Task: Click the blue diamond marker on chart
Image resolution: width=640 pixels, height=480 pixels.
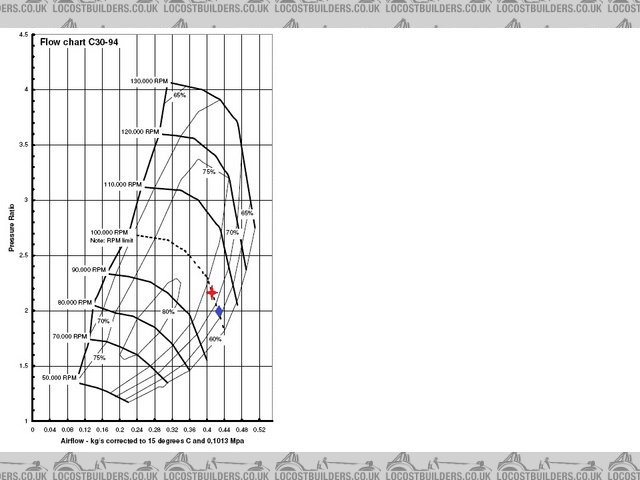Action: [219, 312]
